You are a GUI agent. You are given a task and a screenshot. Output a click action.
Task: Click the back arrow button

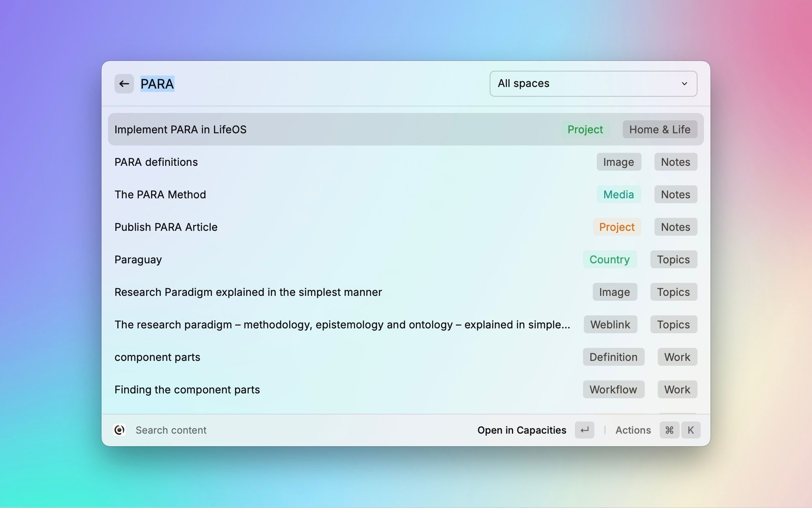[124, 84]
